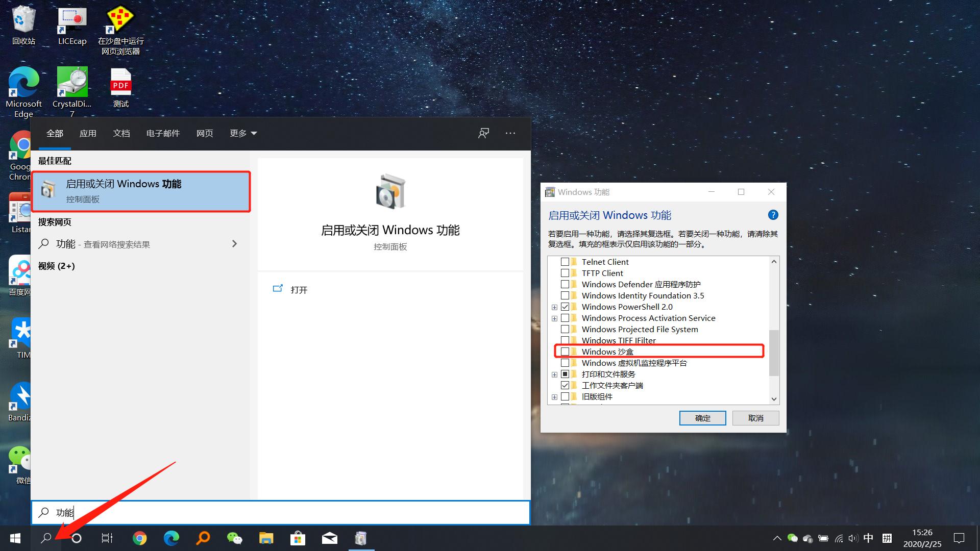The image size is (980, 551).
Task: Click 打开 in the preview pane
Action: point(299,290)
